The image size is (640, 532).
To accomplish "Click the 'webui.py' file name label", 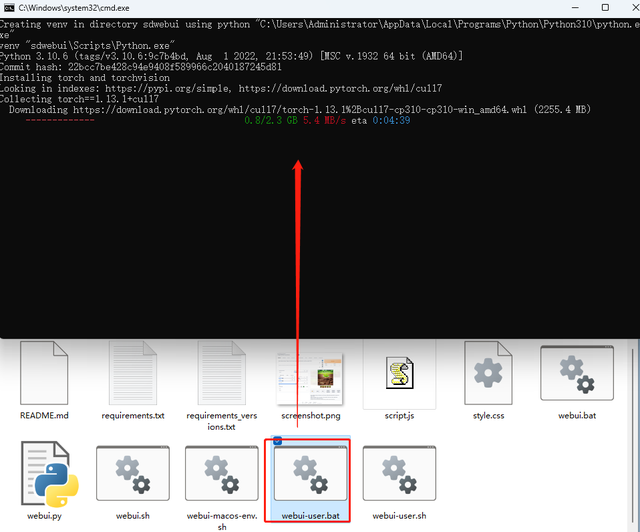I will click(x=44, y=516).
